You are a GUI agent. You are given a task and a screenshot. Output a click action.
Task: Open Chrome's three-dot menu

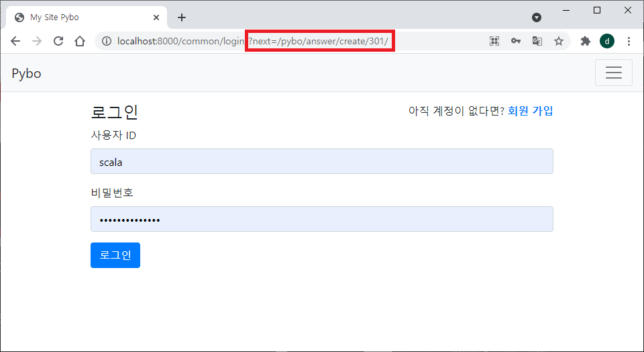pos(629,41)
